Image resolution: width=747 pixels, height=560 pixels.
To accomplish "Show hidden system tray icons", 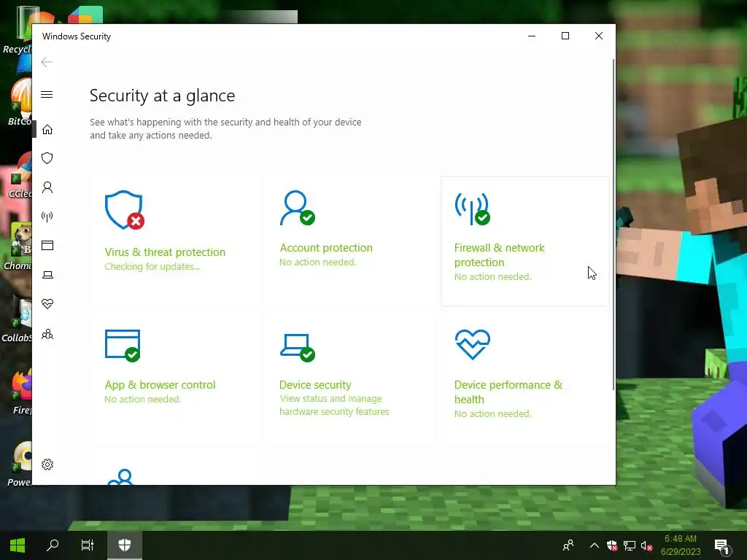I will (594, 545).
